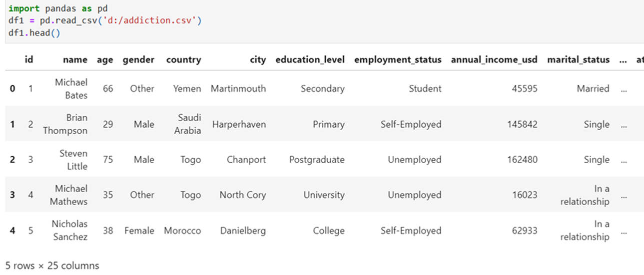This screenshot has width=644, height=275.
Task: Click the 'id' column header
Action: [29, 60]
